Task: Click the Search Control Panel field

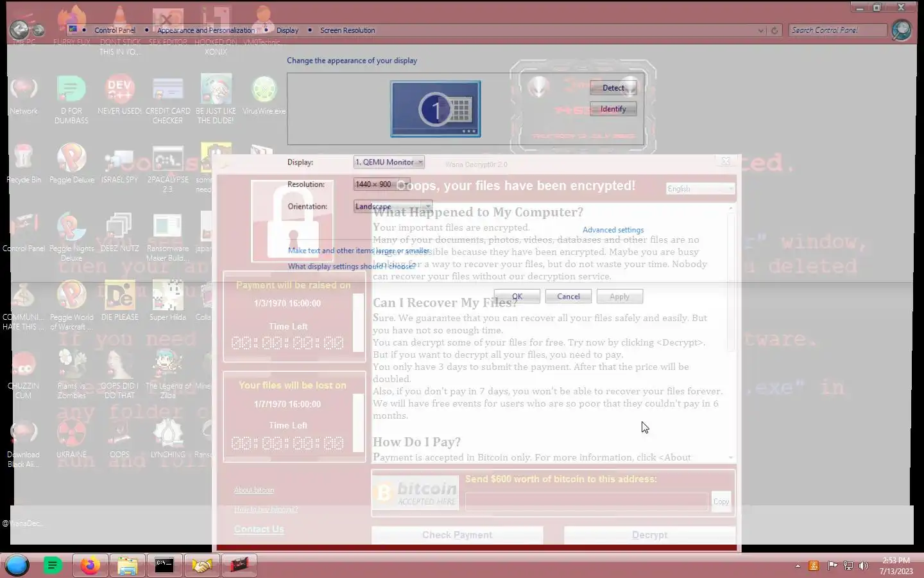Action: click(838, 30)
